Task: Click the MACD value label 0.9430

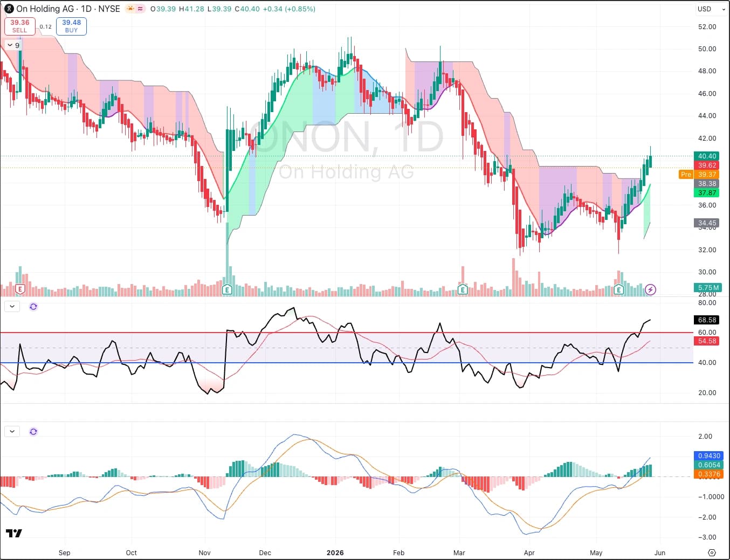Action: (x=708, y=456)
